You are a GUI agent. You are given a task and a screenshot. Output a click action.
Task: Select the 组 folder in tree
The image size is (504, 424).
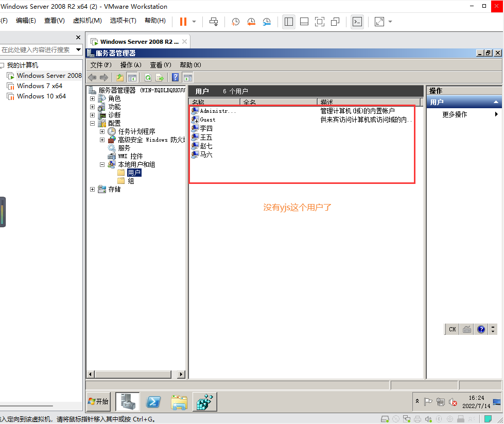click(130, 181)
